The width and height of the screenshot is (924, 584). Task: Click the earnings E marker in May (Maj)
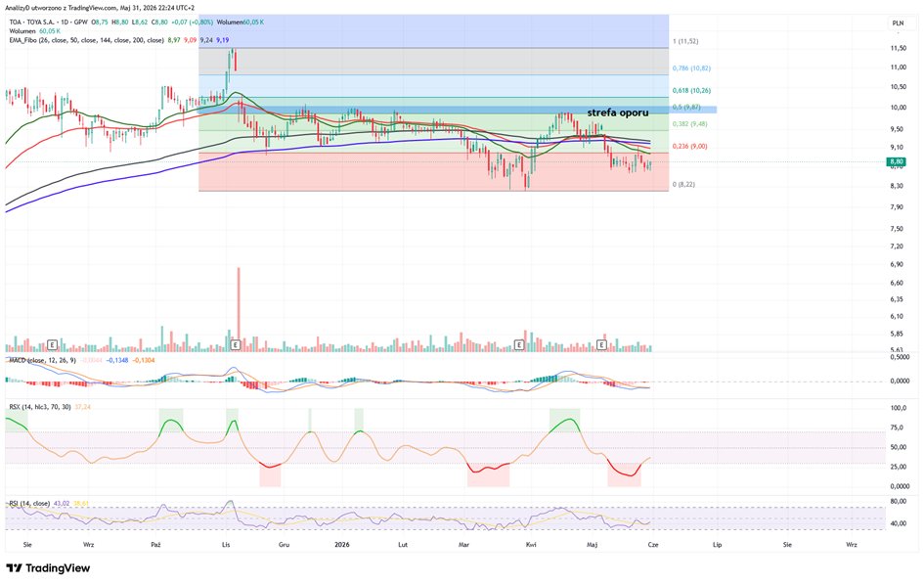tap(601, 344)
